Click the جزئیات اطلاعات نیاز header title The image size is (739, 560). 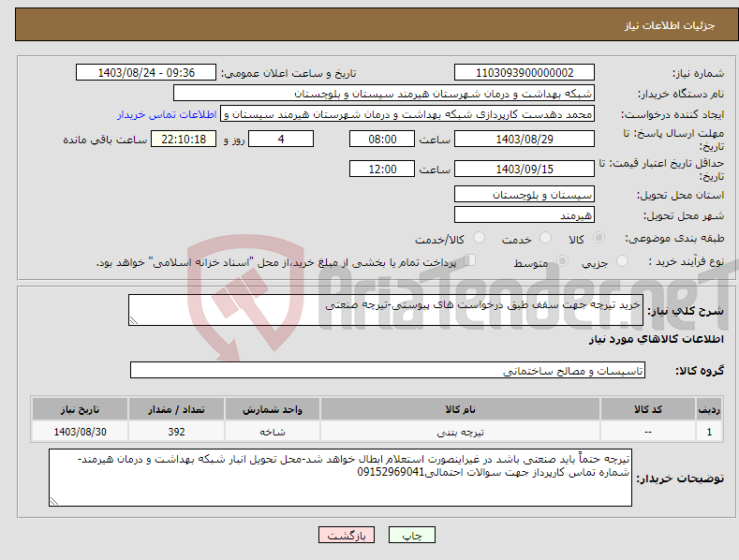click(x=670, y=25)
